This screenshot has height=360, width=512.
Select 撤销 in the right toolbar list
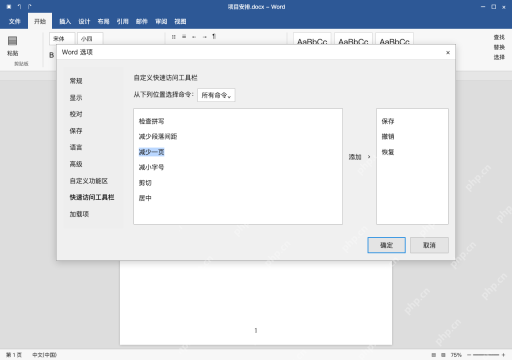tap(388, 136)
